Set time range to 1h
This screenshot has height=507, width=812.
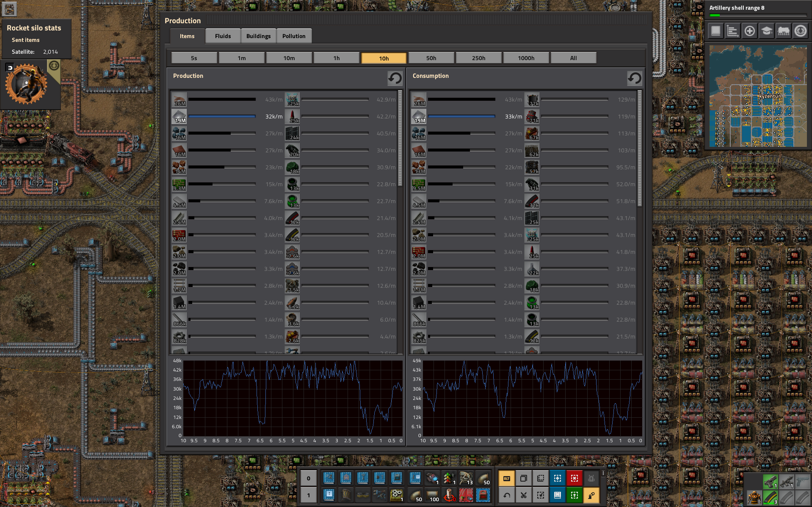pyautogui.click(x=336, y=58)
